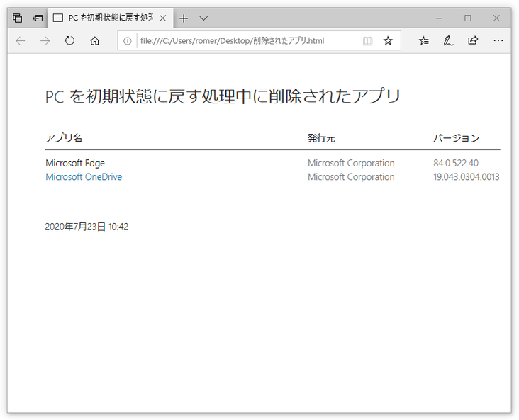Select the date 2020年7月23日 10:42
Viewport: 519px width, 420px height.
point(86,227)
